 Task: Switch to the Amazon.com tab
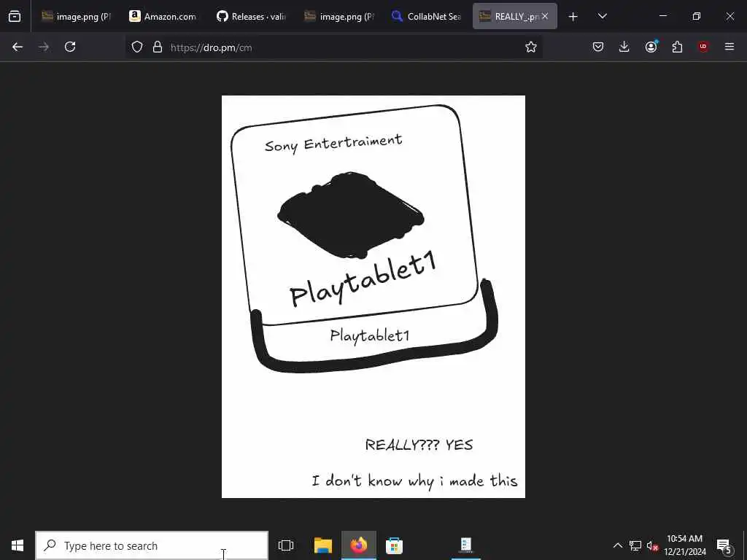pyautogui.click(x=163, y=16)
